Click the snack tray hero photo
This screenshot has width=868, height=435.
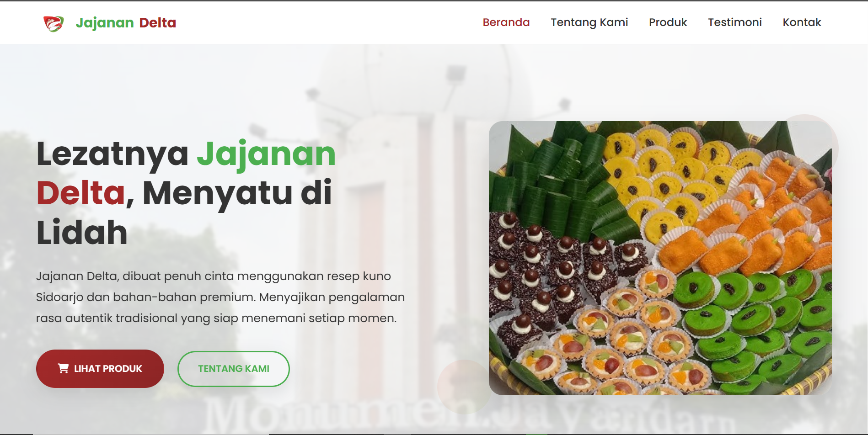[660, 258]
